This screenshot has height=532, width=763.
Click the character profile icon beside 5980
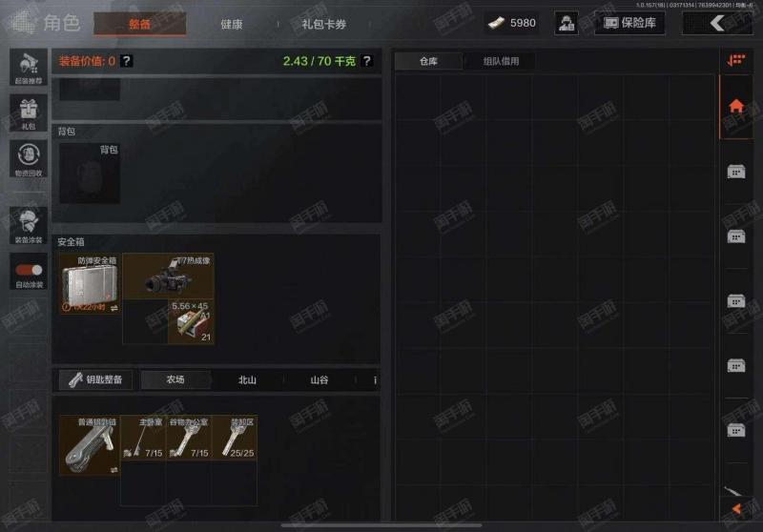(x=567, y=23)
